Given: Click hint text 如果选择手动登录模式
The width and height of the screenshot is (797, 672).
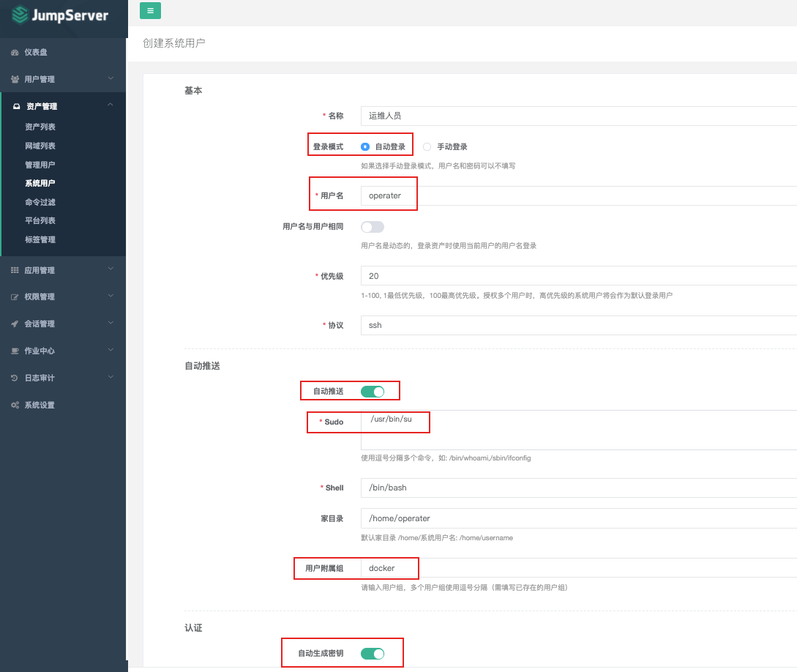Looking at the screenshot, I should pyautogui.click(x=438, y=165).
